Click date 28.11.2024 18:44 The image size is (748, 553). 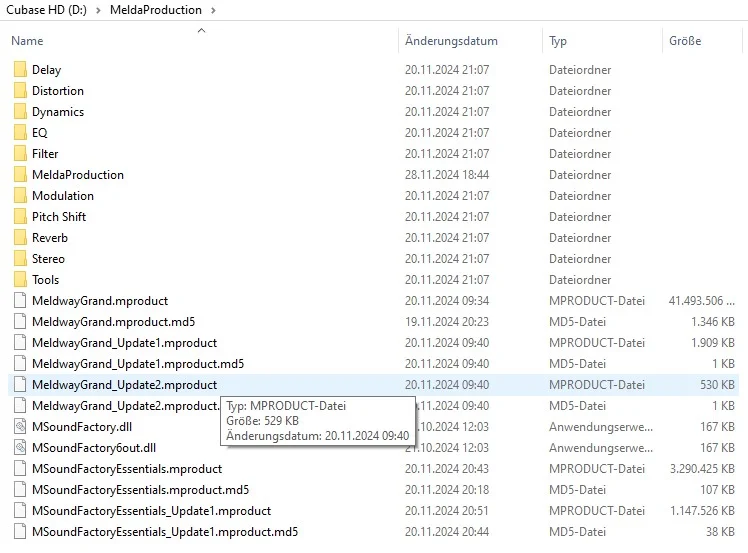coord(447,175)
